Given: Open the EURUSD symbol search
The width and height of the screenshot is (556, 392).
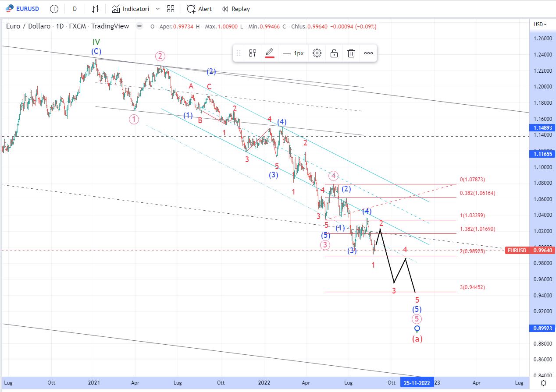Looking at the screenshot, I should 21,9.
